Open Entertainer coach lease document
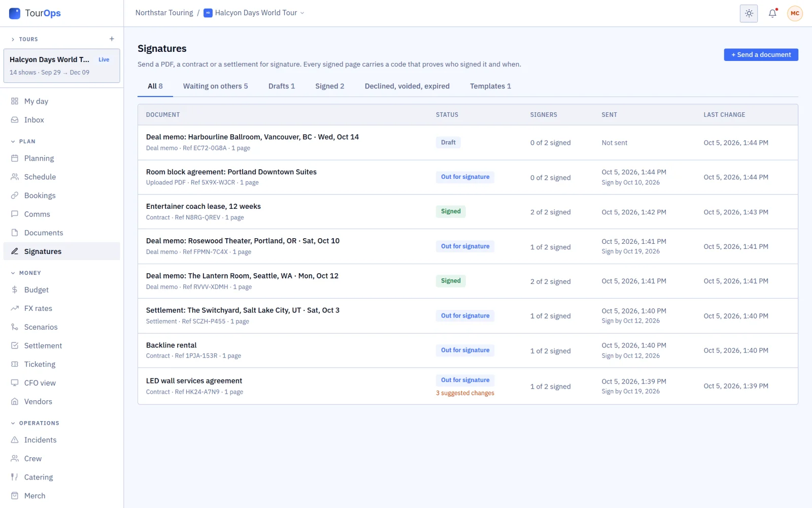 467,212
